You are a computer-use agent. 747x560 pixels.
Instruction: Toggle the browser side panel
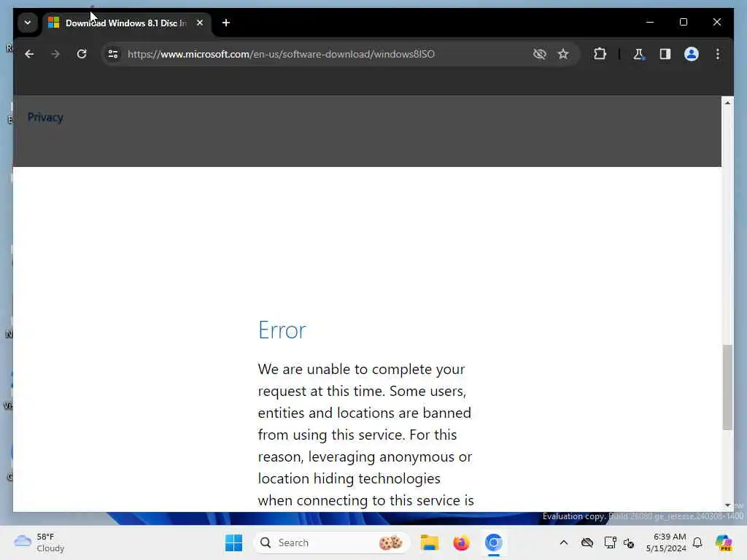point(665,54)
